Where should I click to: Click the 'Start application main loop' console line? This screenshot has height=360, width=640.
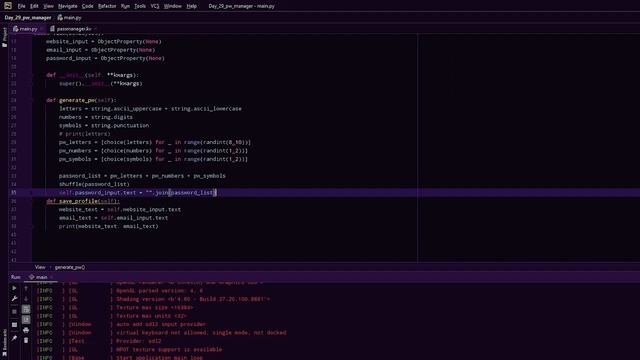click(x=159, y=358)
